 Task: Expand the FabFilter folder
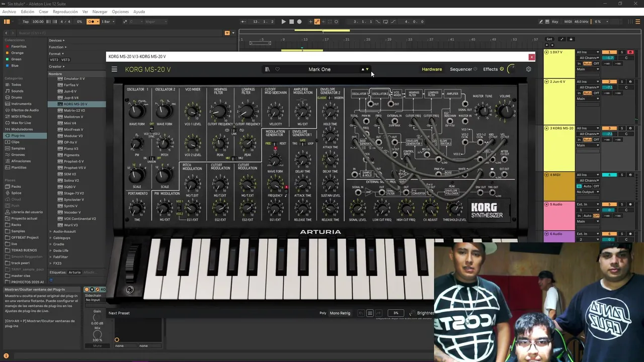[x=50, y=257]
